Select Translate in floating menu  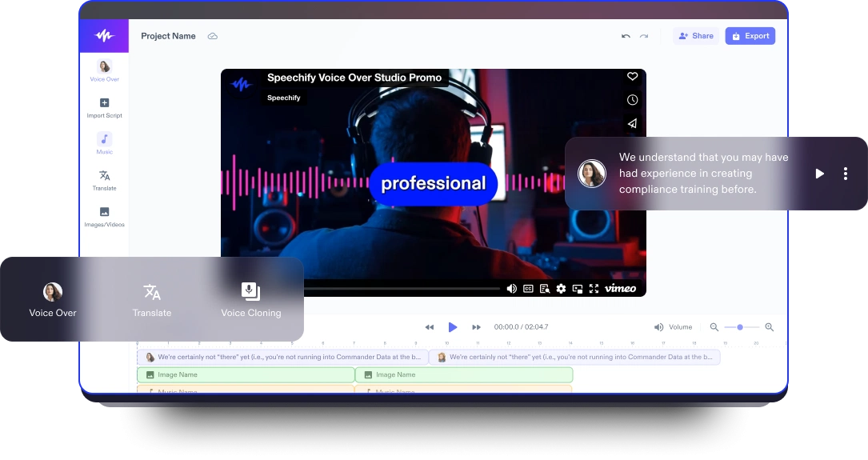coord(152,300)
